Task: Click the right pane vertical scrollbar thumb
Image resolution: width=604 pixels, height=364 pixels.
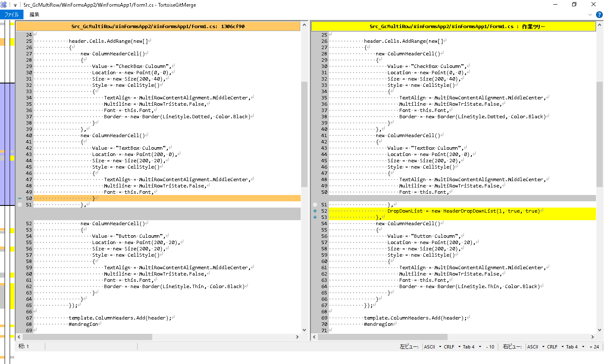Action: (x=599, y=134)
